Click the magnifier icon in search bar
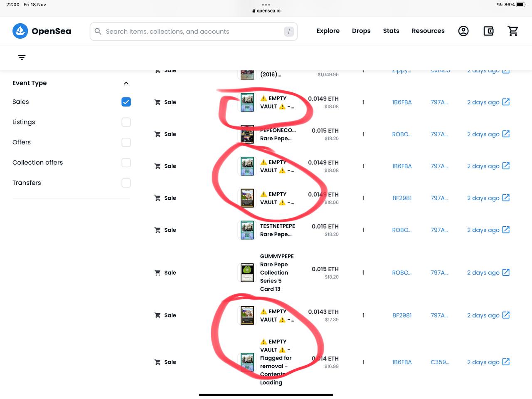532x399 pixels. (x=98, y=32)
